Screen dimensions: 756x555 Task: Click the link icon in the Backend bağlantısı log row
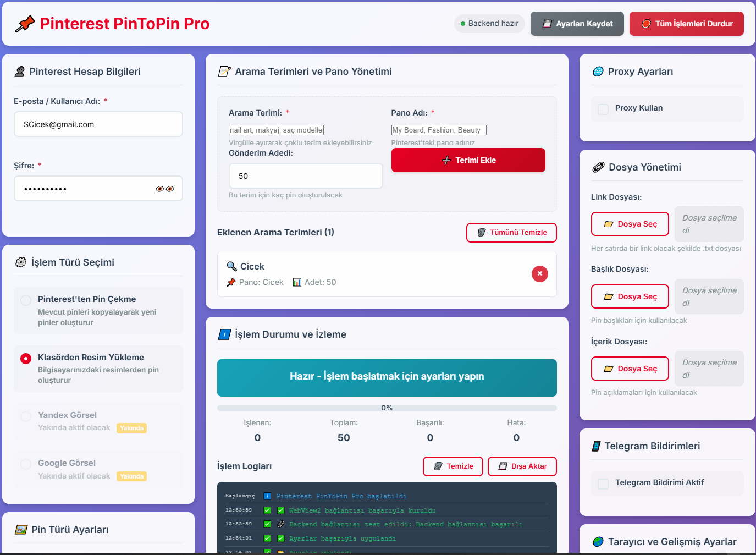[x=280, y=525]
